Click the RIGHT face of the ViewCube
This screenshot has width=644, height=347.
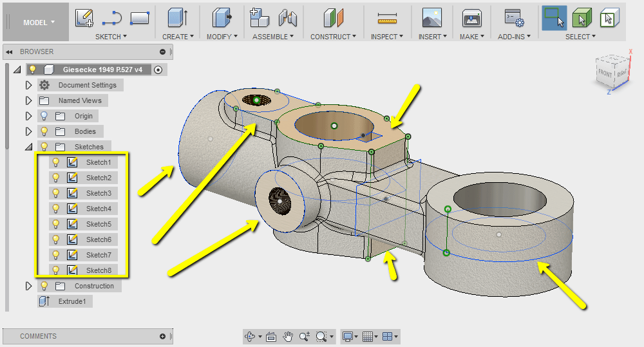tap(621, 73)
